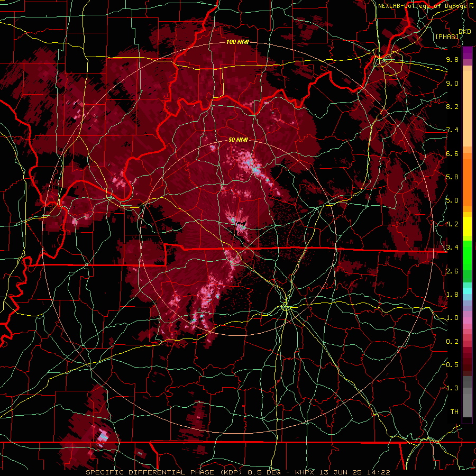Image resolution: width=476 pixels, height=476 pixels.
Task: Click the 3.4 value on the legend
Action: pyautogui.click(x=452, y=248)
